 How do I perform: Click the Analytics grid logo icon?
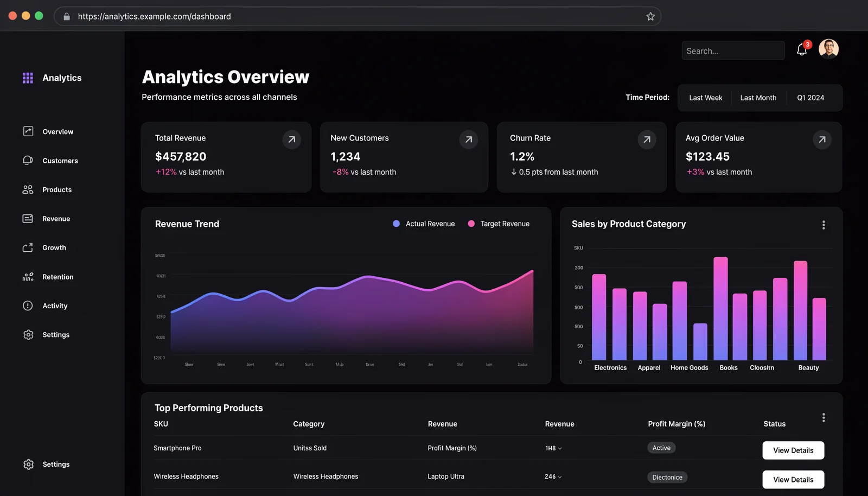28,78
